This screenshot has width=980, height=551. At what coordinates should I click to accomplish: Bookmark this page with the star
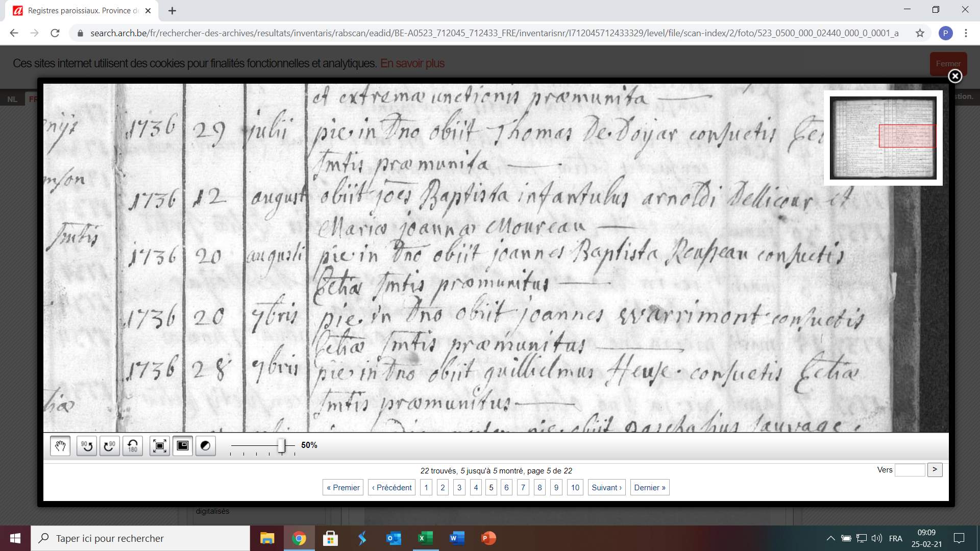click(x=920, y=33)
